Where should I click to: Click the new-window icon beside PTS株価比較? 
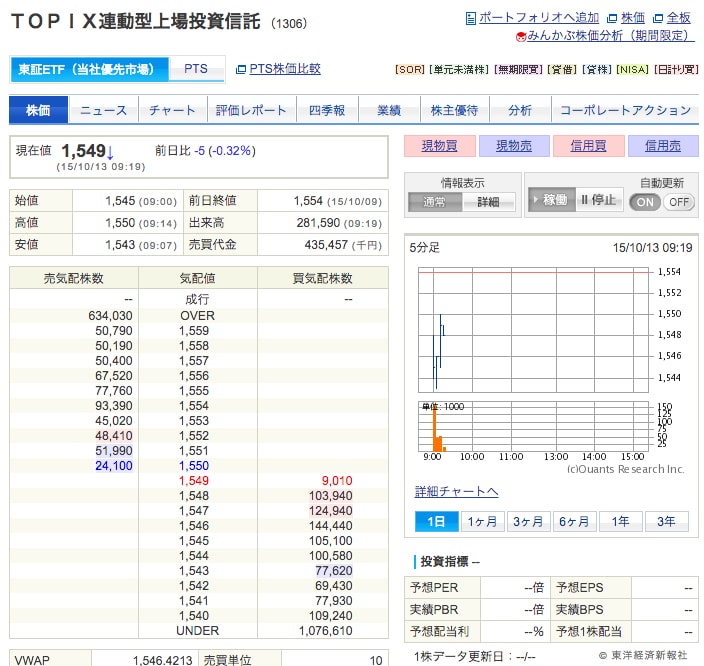[241, 69]
